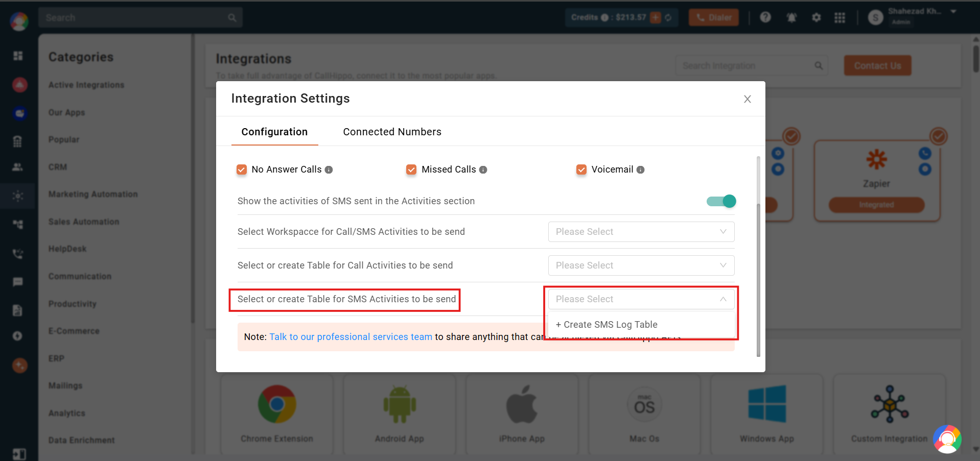Select Sales Automation category

click(84, 222)
